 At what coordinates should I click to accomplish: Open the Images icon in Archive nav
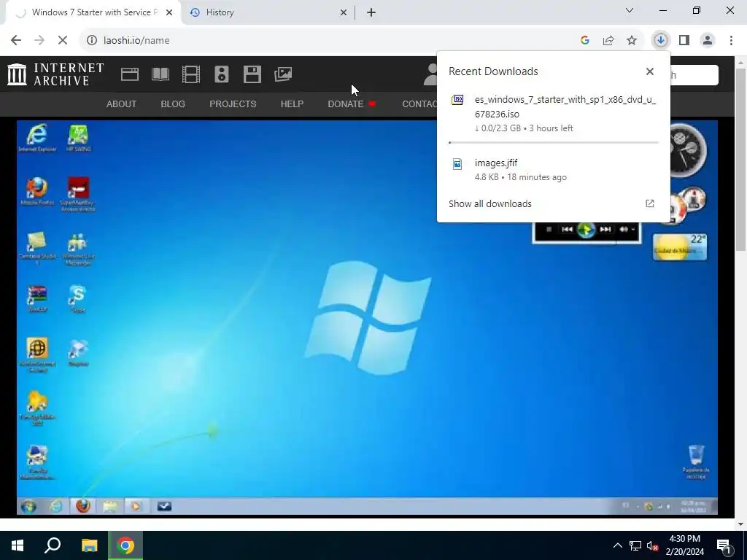pyautogui.click(x=283, y=74)
